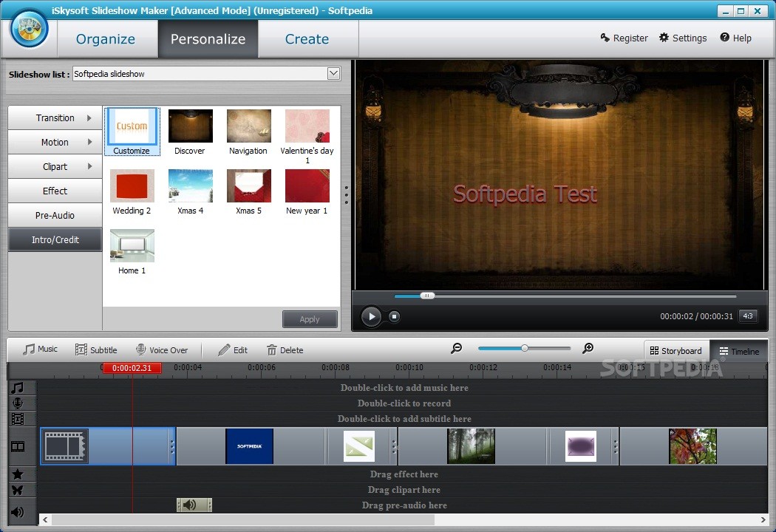Click the Delete trash tool
The height and width of the screenshot is (532, 776).
point(285,350)
